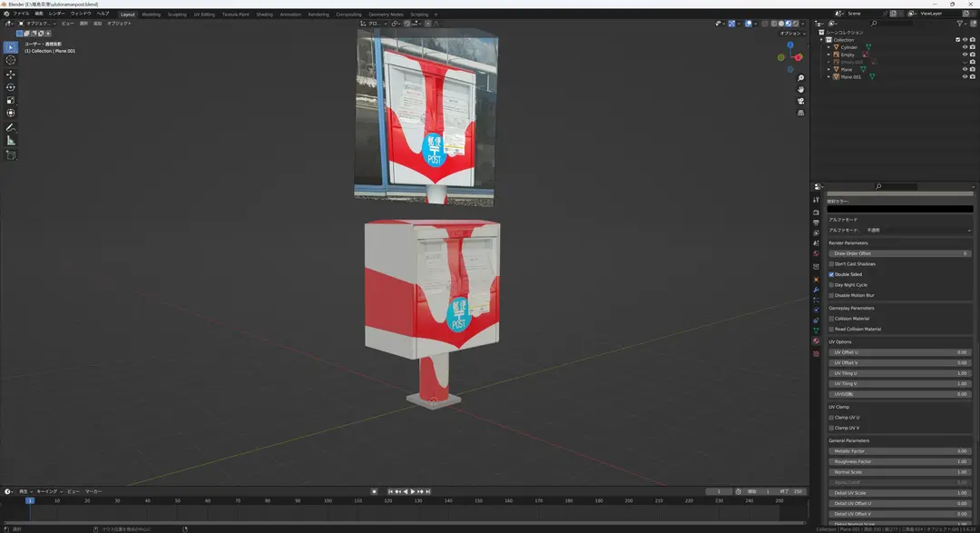Open Render properties tab icon

tap(817, 212)
